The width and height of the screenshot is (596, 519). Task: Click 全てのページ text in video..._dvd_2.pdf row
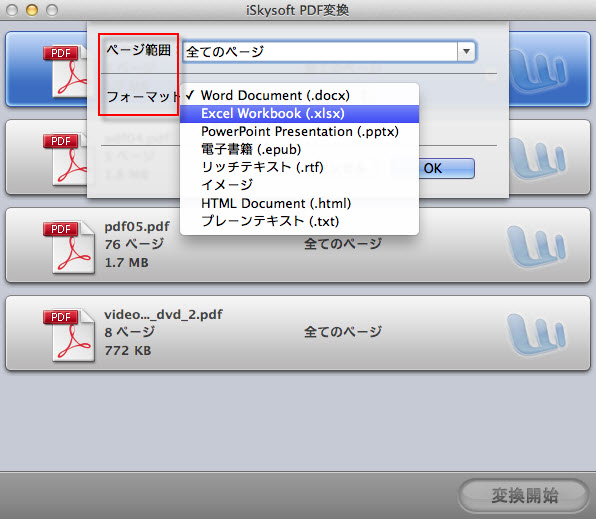click(343, 332)
